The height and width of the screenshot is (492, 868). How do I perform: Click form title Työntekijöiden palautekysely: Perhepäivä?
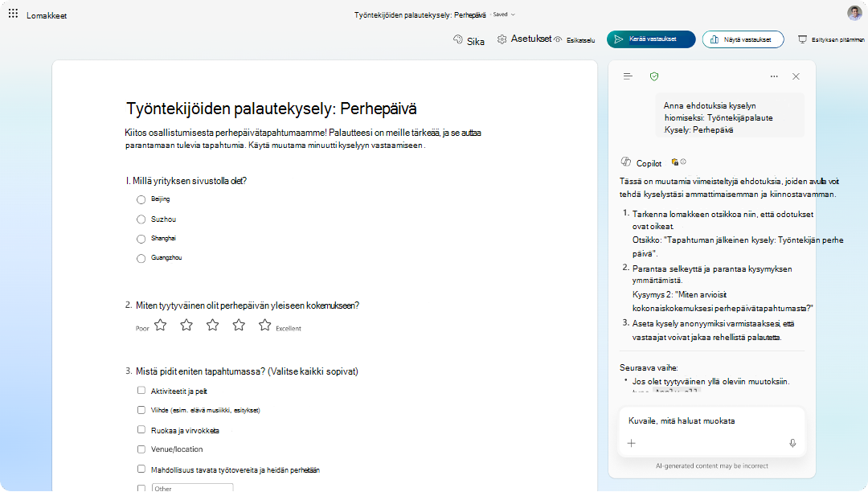(x=272, y=109)
